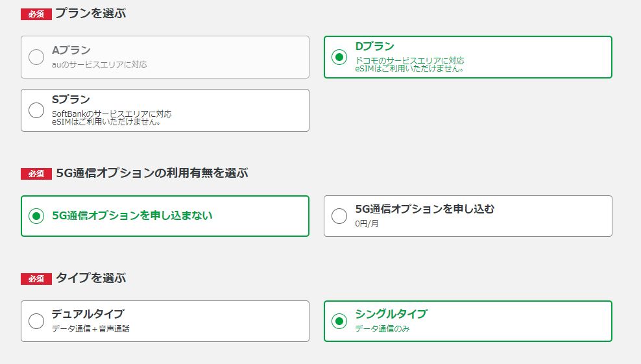Click 必須 badge beside 5G通信オプション heading
This screenshot has width=641, height=364.
36,173
